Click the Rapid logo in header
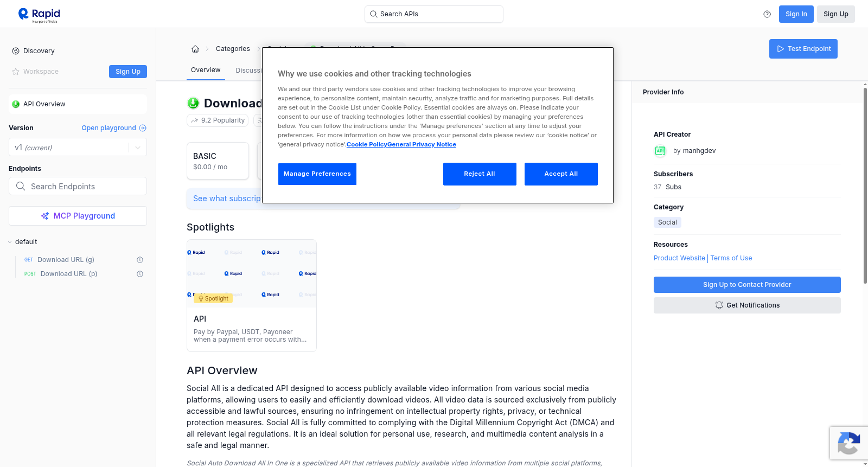 click(39, 15)
